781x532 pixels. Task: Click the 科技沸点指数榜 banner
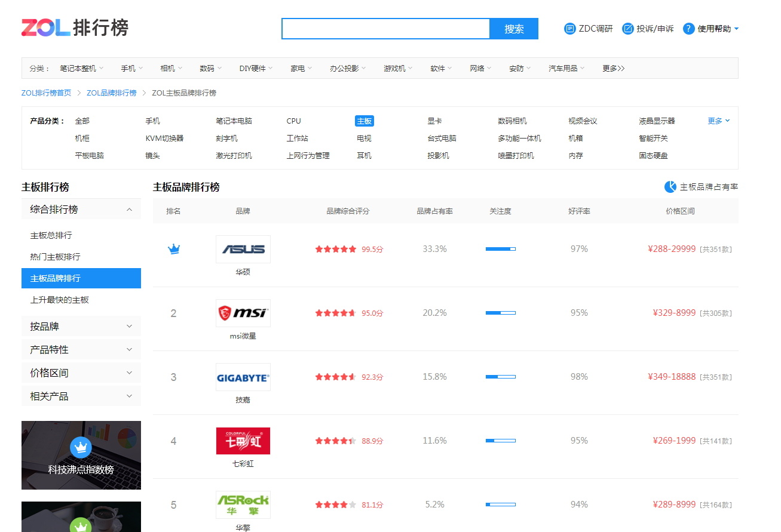coord(81,455)
